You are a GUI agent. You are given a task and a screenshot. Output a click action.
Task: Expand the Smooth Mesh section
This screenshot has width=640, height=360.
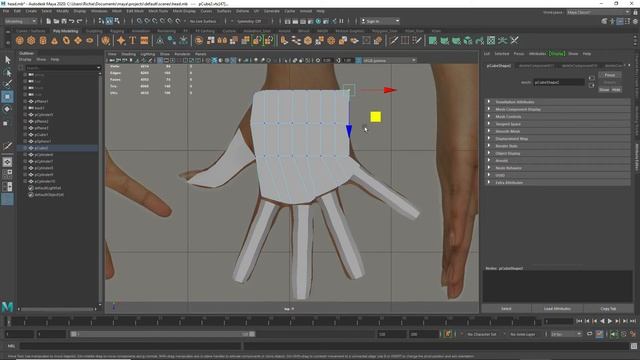558,131
